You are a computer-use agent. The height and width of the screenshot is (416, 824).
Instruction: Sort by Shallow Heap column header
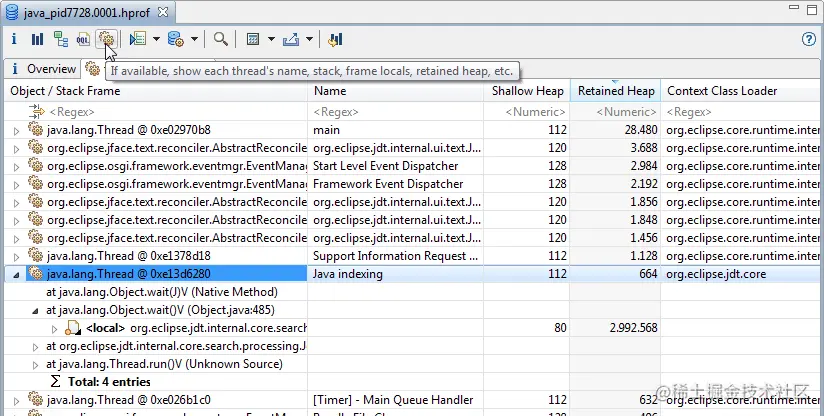point(527,91)
